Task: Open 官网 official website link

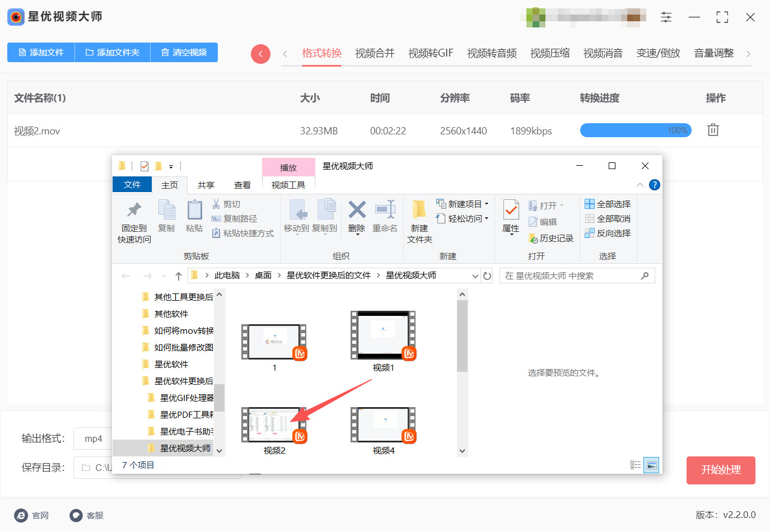Action: [32, 515]
